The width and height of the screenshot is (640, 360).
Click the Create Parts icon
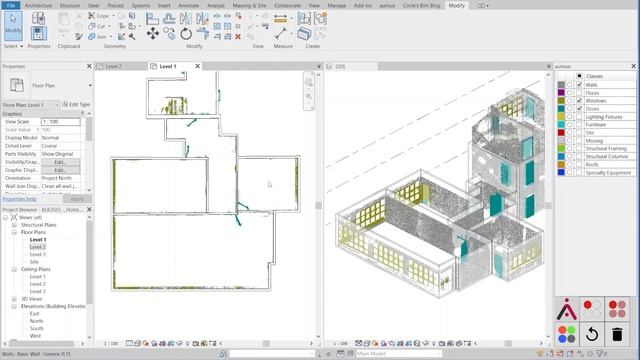pyautogui.click(x=304, y=33)
